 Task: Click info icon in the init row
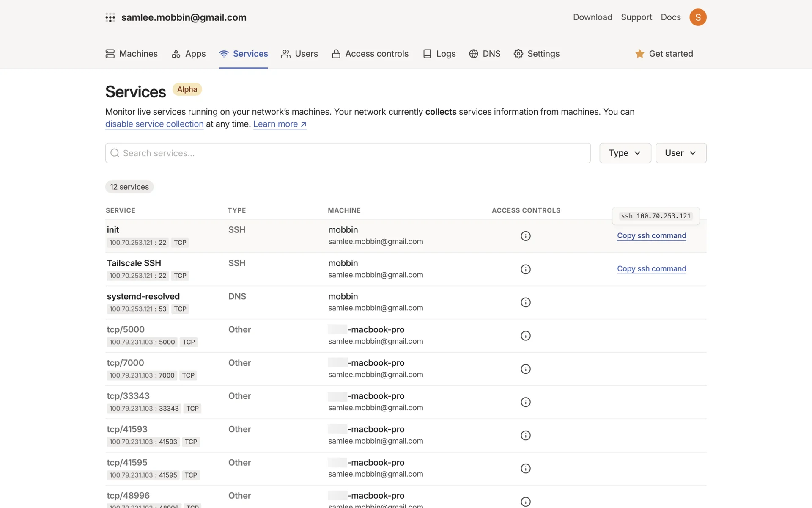click(525, 236)
